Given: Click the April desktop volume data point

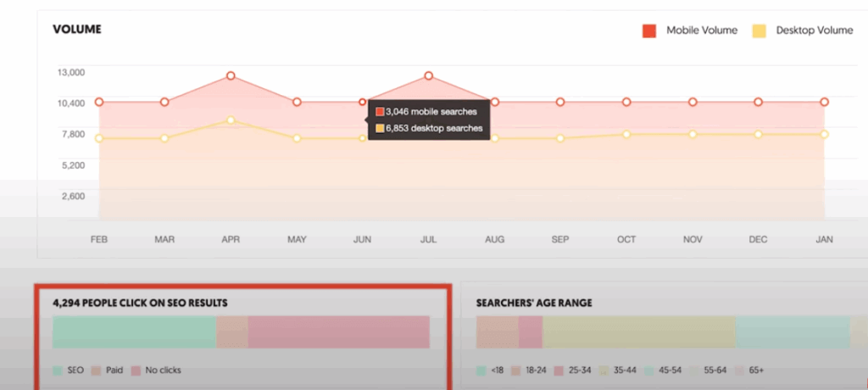Looking at the screenshot, I should (231, 120).
